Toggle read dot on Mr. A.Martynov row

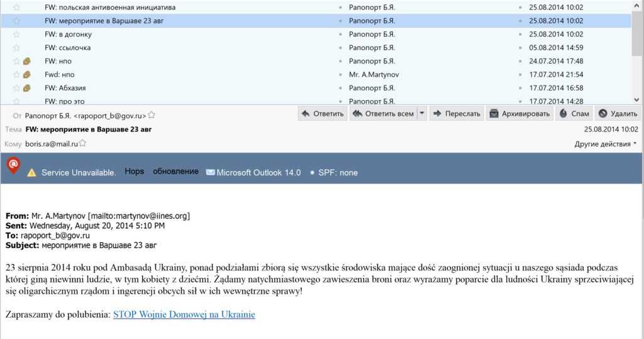[340, 75]
